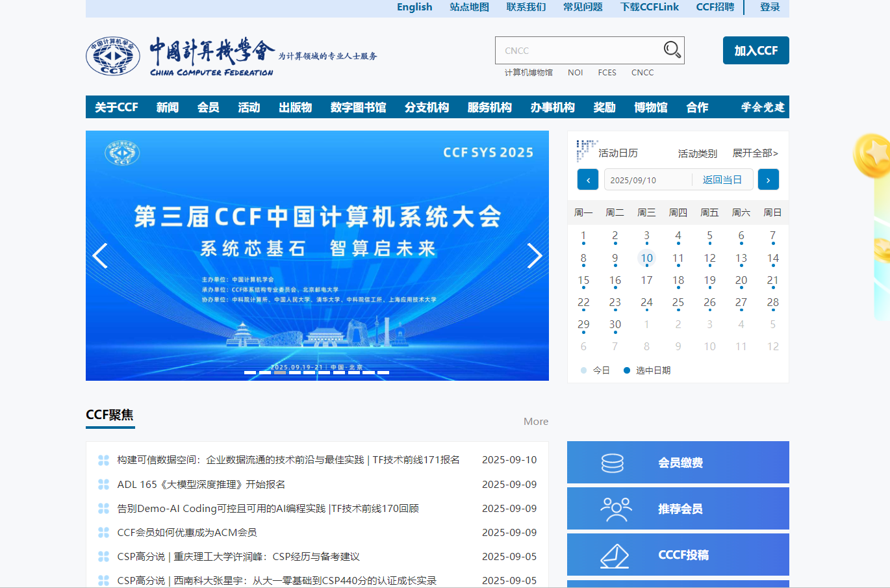
Task: Click the 加入CCF button
Action: coord(756,51)
